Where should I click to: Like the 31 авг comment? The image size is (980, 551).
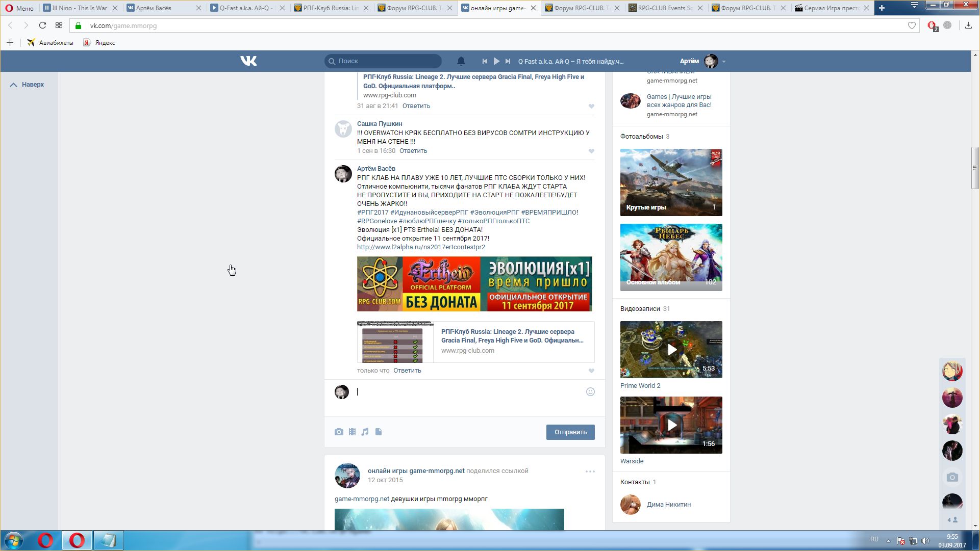(591, 106)
